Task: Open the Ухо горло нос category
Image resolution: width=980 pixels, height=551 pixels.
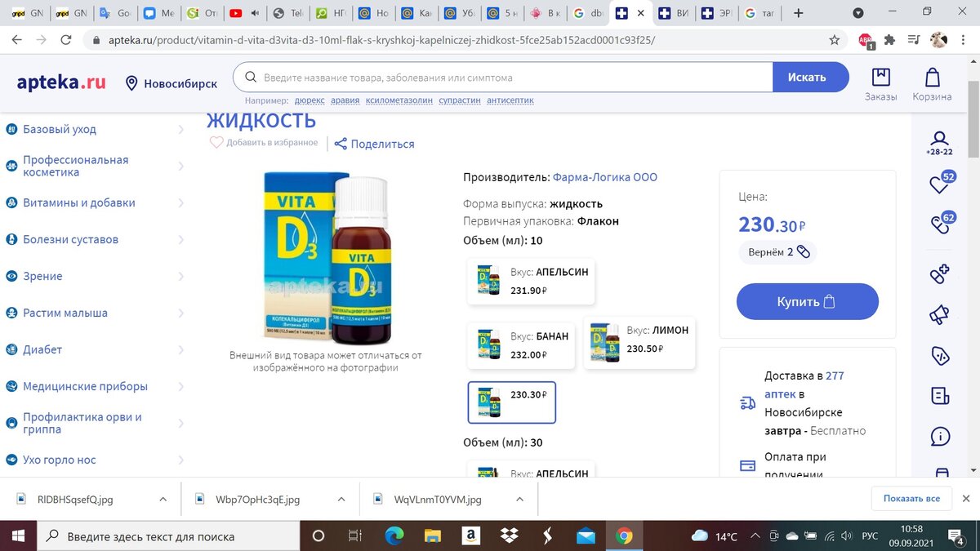Action: coord(60,460)
